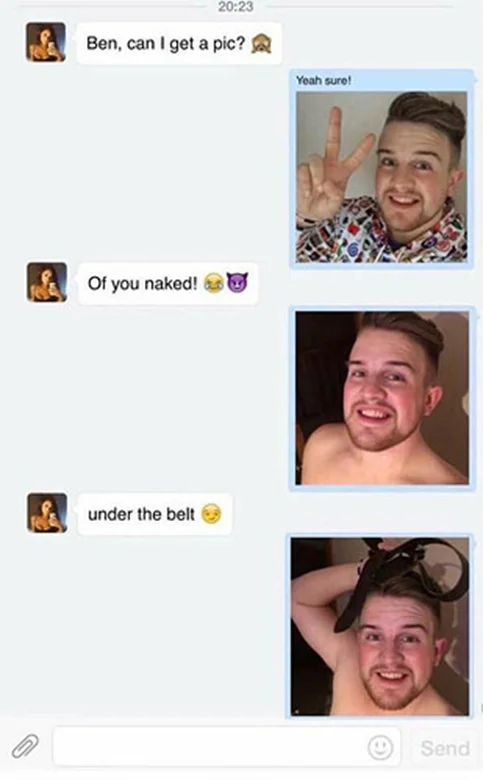
Task: Select the "Ben, can I get a pic?" message
Action: (x=179, y=44)
